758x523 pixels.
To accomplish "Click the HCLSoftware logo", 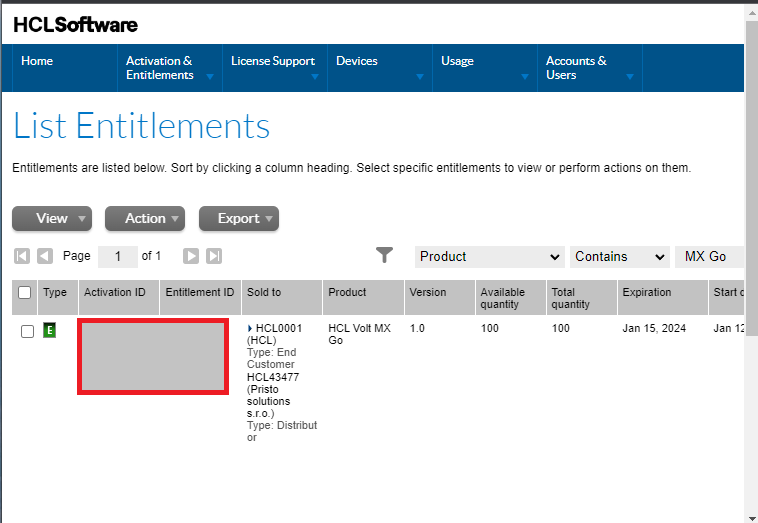I will (x=76, y=24).
